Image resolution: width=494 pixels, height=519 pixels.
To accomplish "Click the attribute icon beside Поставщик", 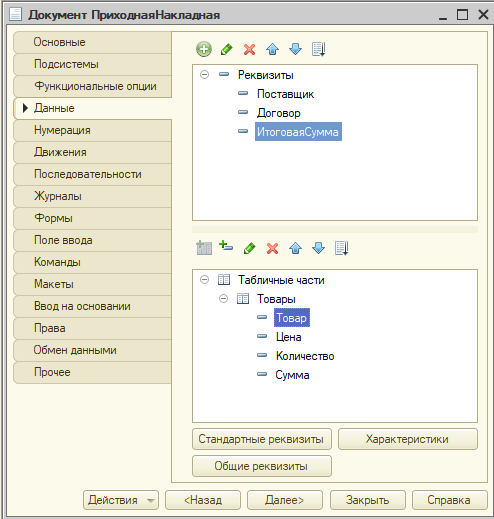I will (x=243, y=93).
